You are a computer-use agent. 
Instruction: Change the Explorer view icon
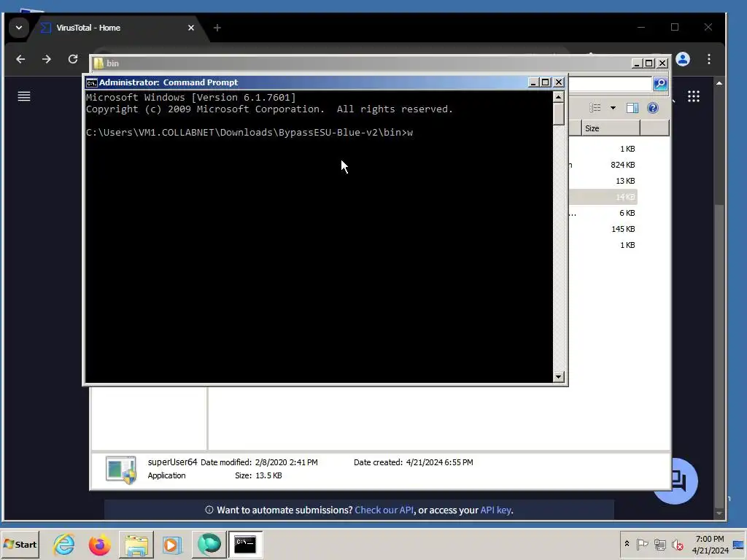pos(595,108)
